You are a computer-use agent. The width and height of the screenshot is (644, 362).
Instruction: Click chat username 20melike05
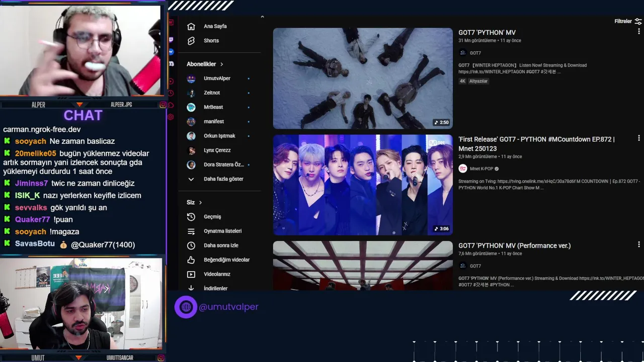pyautogui.click(x=35, y=153)
